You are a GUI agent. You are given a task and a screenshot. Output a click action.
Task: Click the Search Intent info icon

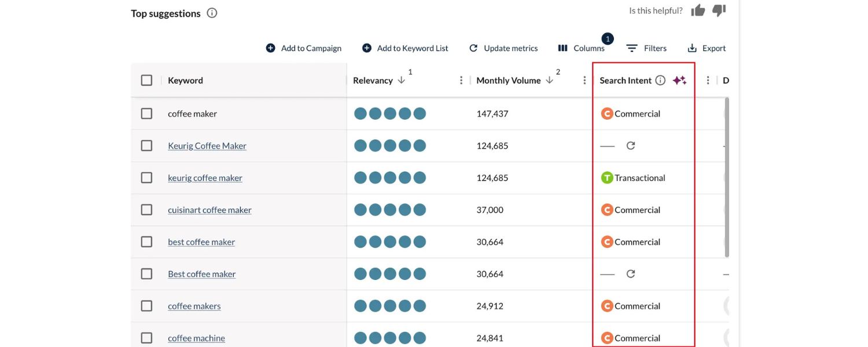click(661, 80)
